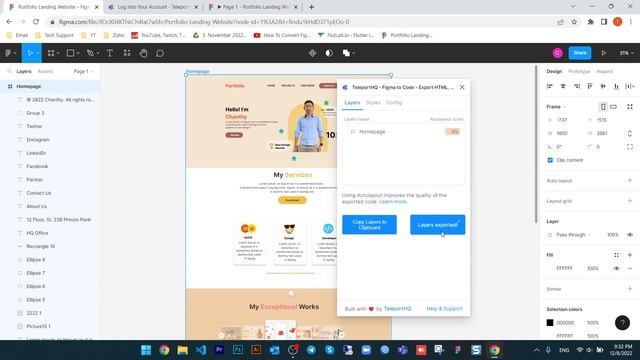Screen dimensions: 640x360
Task: Click Align vertical centers icon
Action: click(603, 86)
